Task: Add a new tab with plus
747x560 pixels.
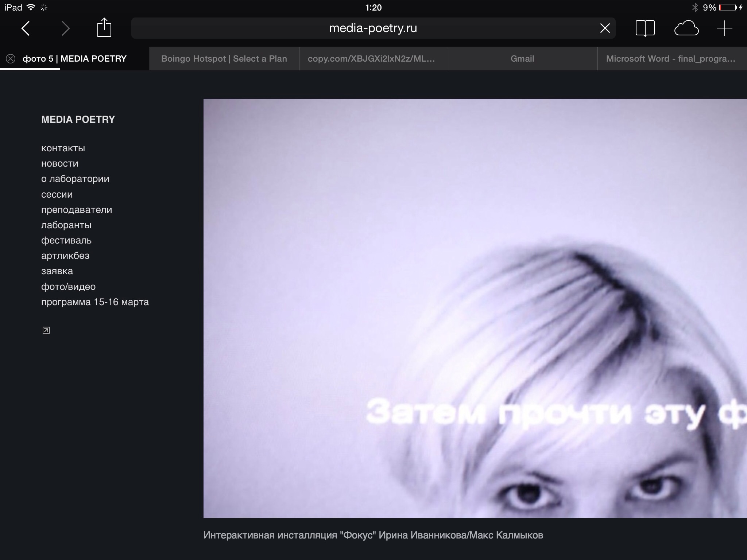Action: coord(724,28)
